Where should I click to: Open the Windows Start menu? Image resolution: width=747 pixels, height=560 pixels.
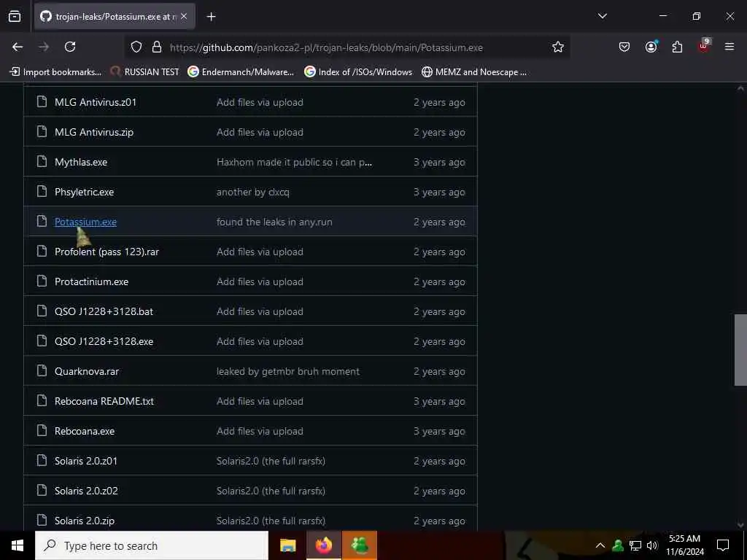coord(18,545)
